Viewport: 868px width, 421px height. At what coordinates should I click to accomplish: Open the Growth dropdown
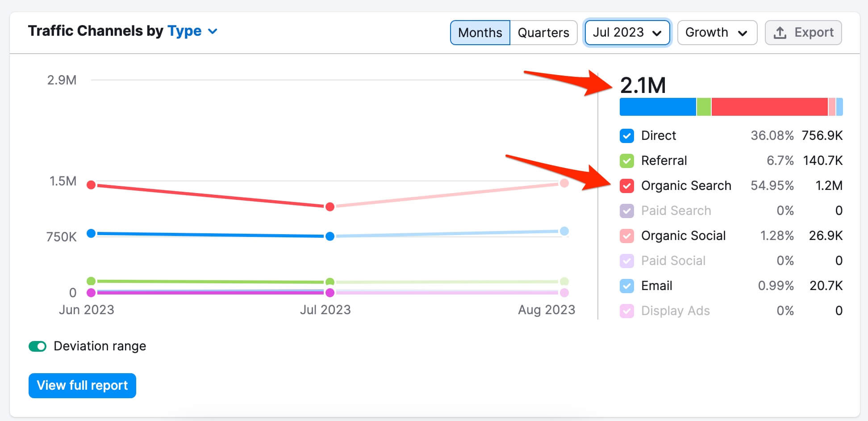point(717,33)
